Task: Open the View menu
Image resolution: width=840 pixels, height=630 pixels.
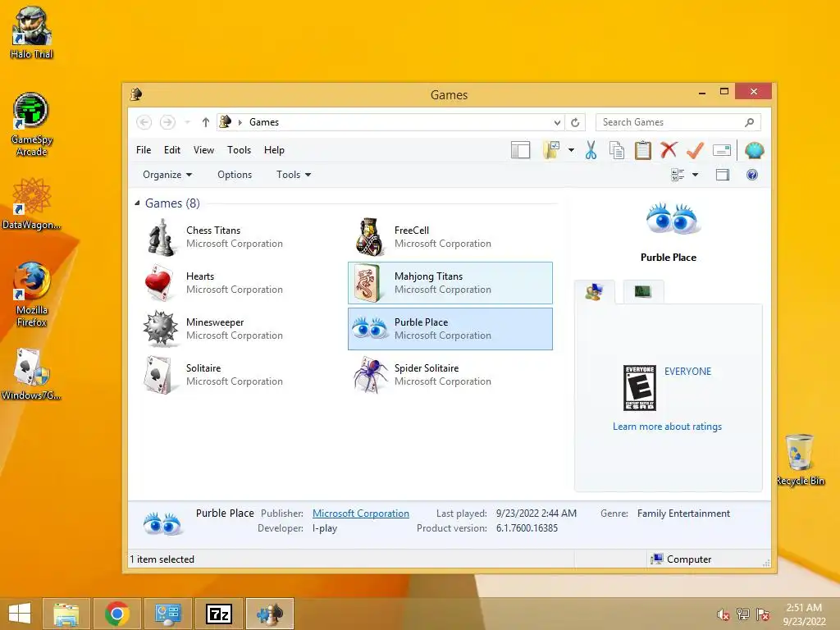Action: (x=203, y=150)
